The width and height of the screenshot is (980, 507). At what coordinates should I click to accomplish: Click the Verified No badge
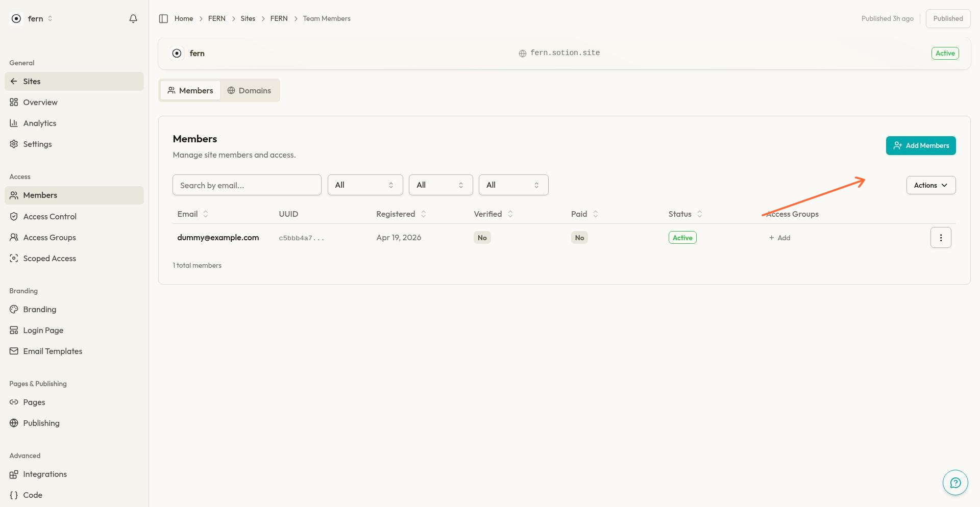point(482,238)
